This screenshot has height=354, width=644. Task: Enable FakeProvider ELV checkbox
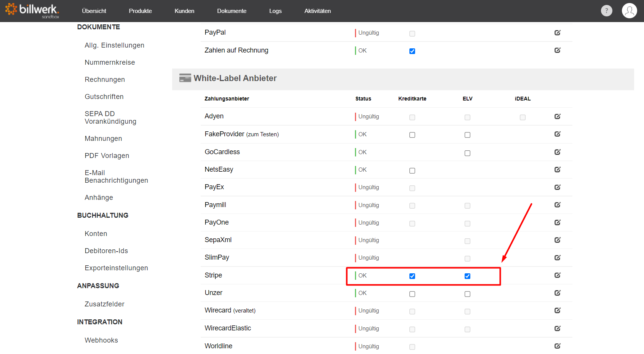pyautogui.click(x=467, y=135)
